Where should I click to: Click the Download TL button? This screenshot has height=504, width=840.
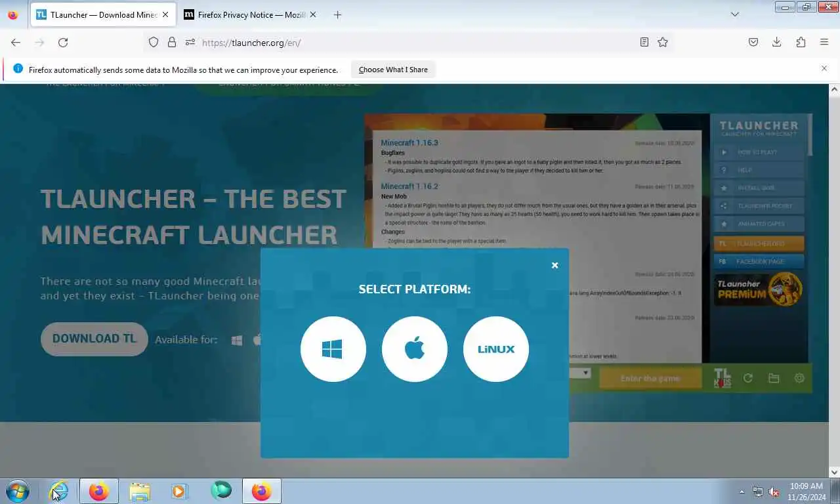pos(94,339)
